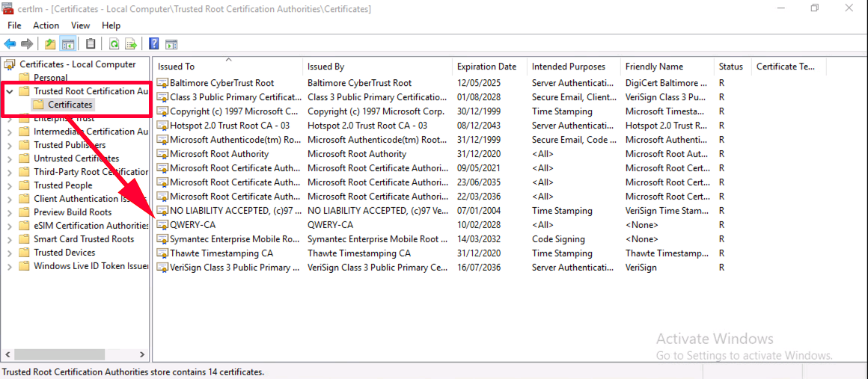Expand eSIM Certification Authorities node
The image size is (868, 379).
10,226
